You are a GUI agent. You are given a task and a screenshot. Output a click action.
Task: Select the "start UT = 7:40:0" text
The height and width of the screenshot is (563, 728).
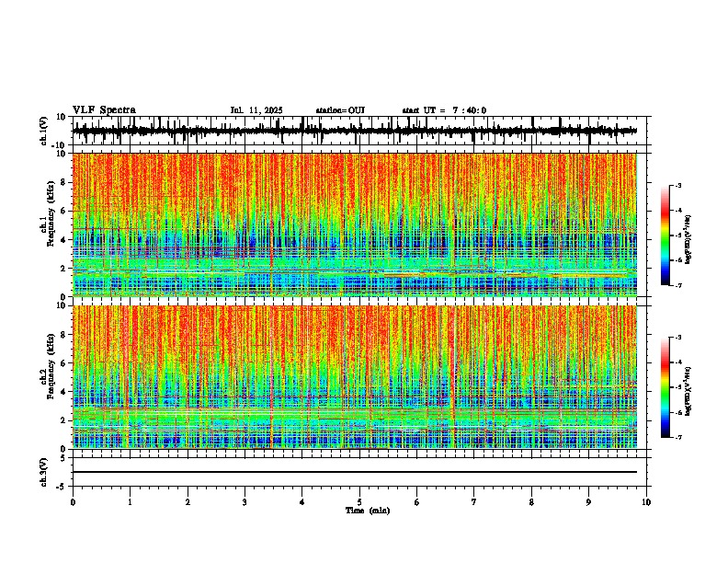tap(444, 110)
